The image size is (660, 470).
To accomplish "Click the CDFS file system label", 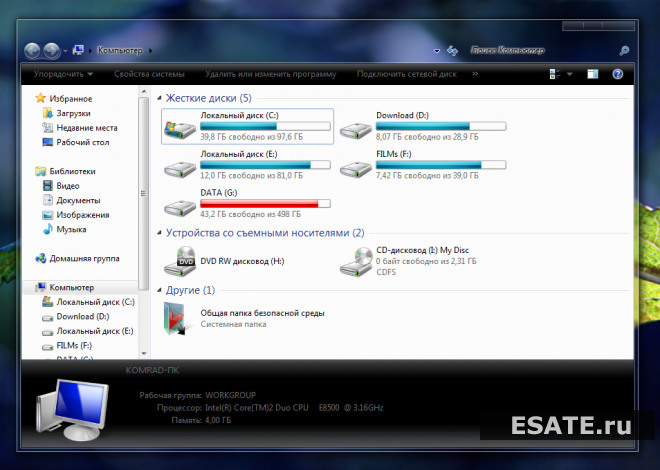I will click(386, 272).
